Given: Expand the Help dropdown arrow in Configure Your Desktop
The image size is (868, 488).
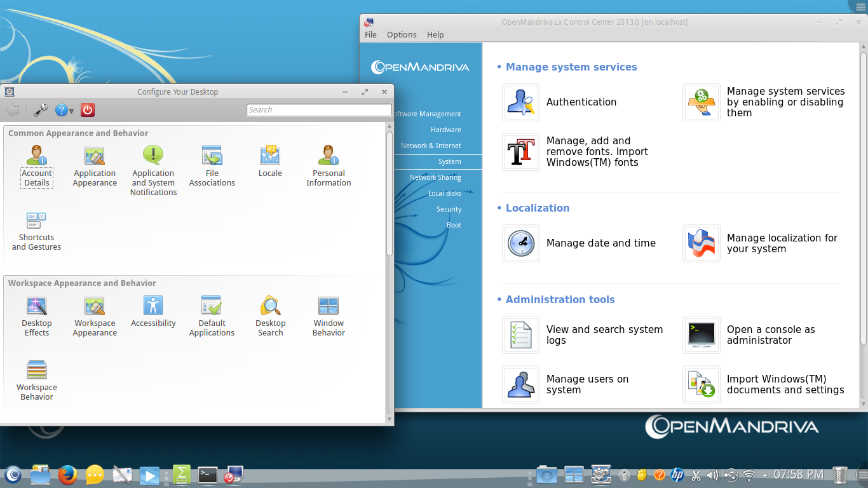Looking at the screenshot, I should click(71, 111).
